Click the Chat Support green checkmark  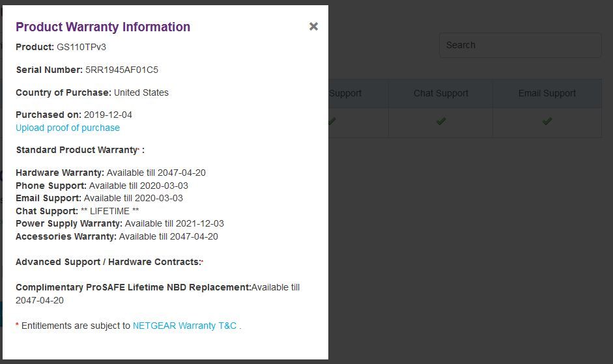[x=441, y=121]
